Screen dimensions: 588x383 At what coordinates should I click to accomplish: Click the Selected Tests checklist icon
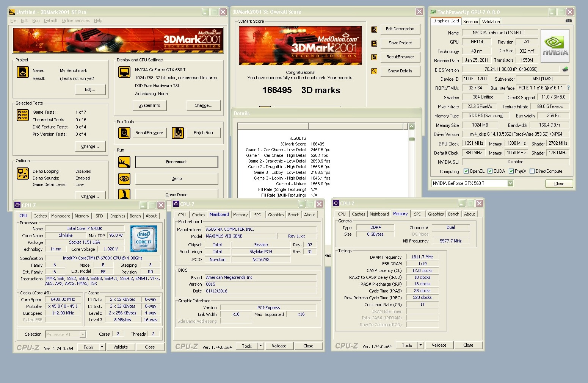[23, 115]
